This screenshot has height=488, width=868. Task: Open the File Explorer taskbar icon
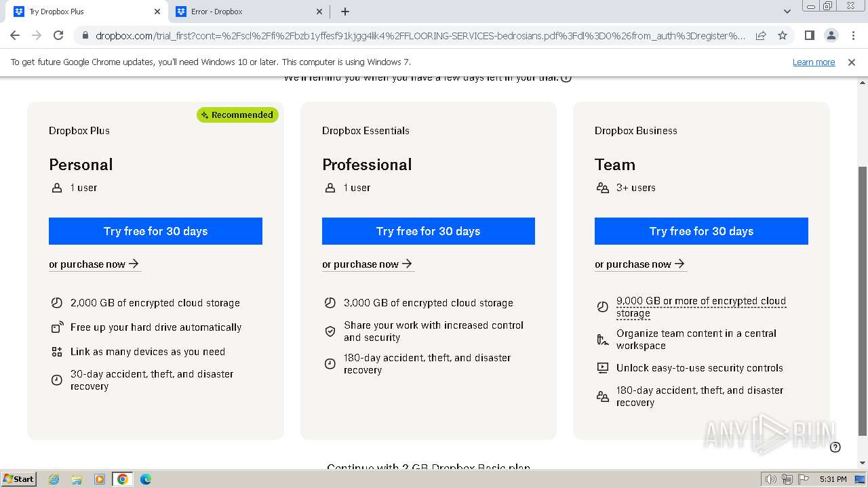click(x=77, y=479)
